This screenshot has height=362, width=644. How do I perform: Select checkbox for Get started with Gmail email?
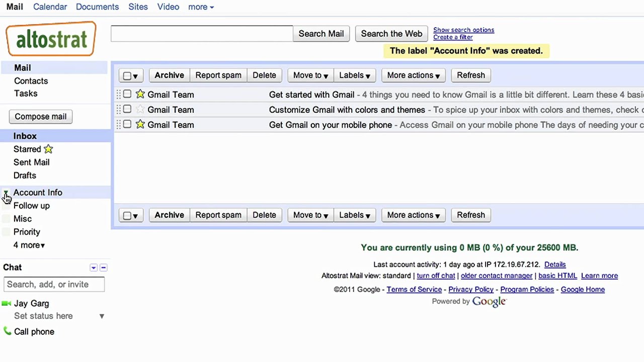tap(127, 94)
